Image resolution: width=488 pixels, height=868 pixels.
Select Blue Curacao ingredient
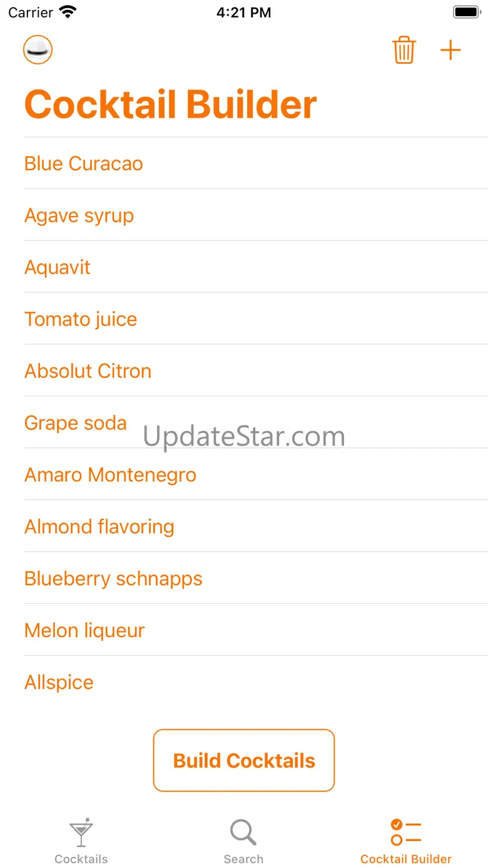point(84,163)
